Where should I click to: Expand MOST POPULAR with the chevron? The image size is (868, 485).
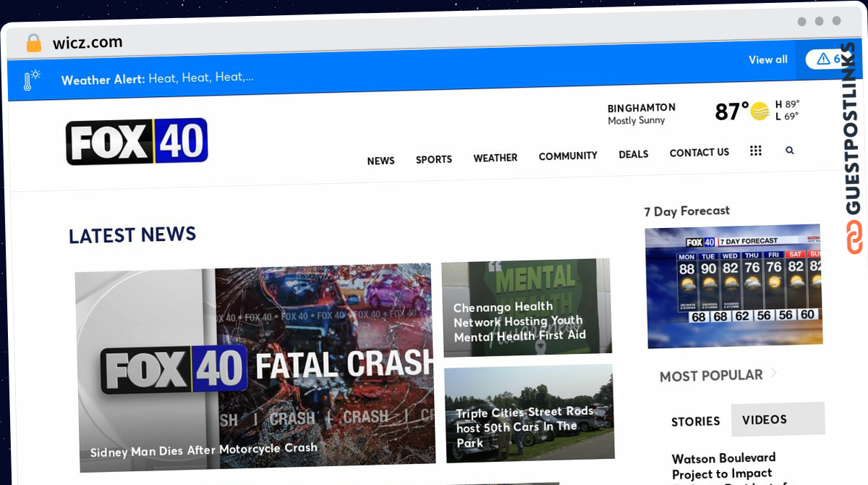click(773, 374)
